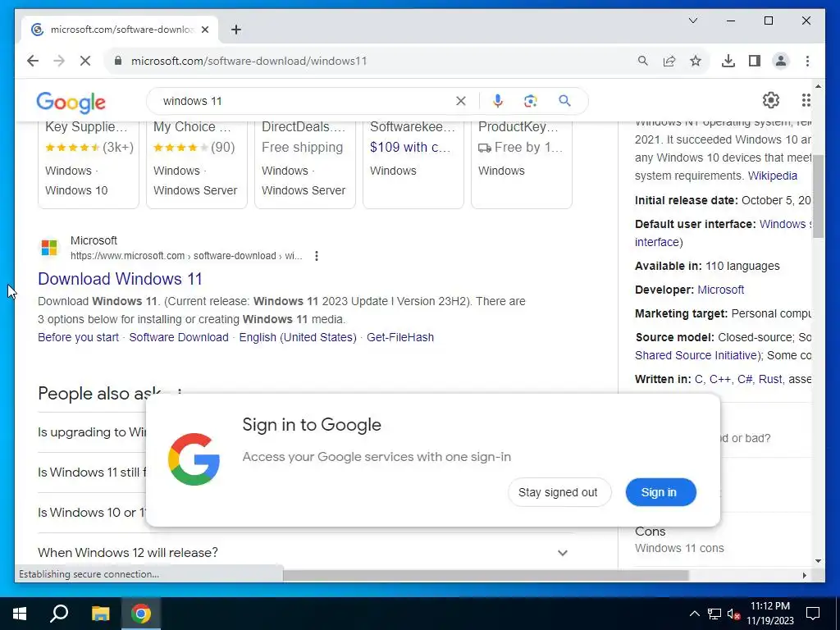Open Chrome downloads icon
The height and width of the screenshot is (630, 840).
point(728,61)
